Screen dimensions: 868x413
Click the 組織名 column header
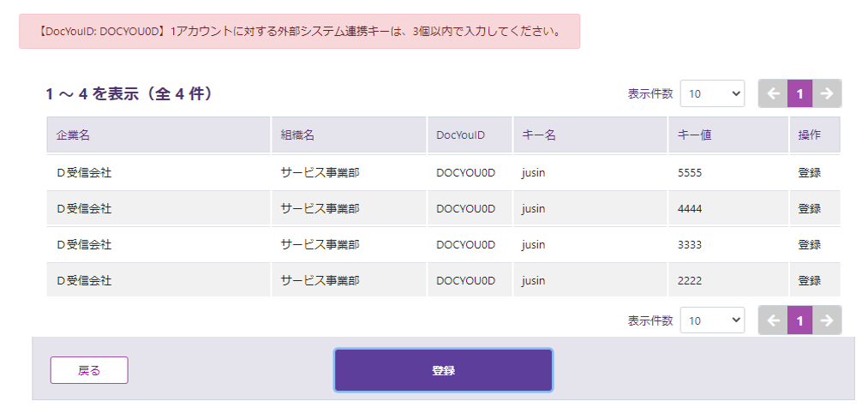coord(349,135)
